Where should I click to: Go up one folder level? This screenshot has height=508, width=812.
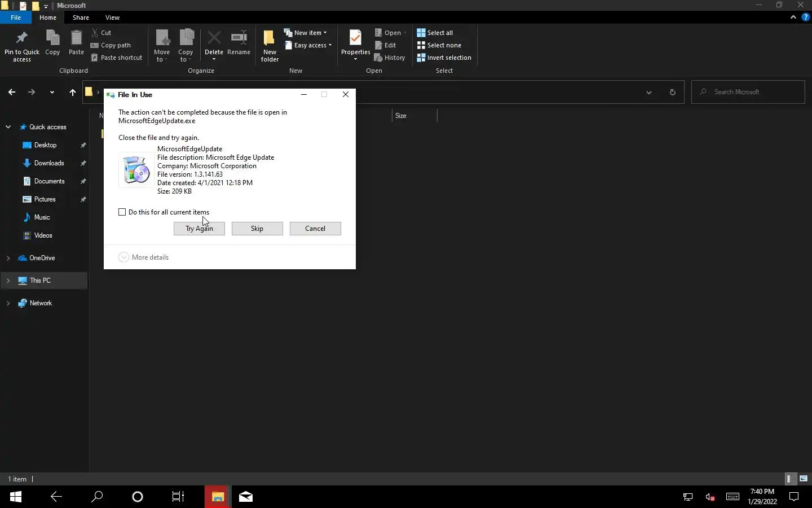coord(72,92)
